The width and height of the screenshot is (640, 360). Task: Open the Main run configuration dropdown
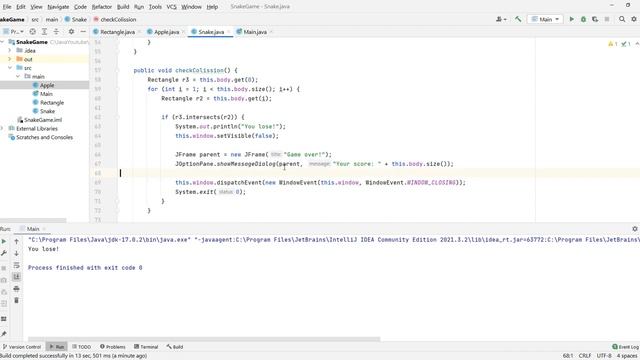(x=545, y=19)
